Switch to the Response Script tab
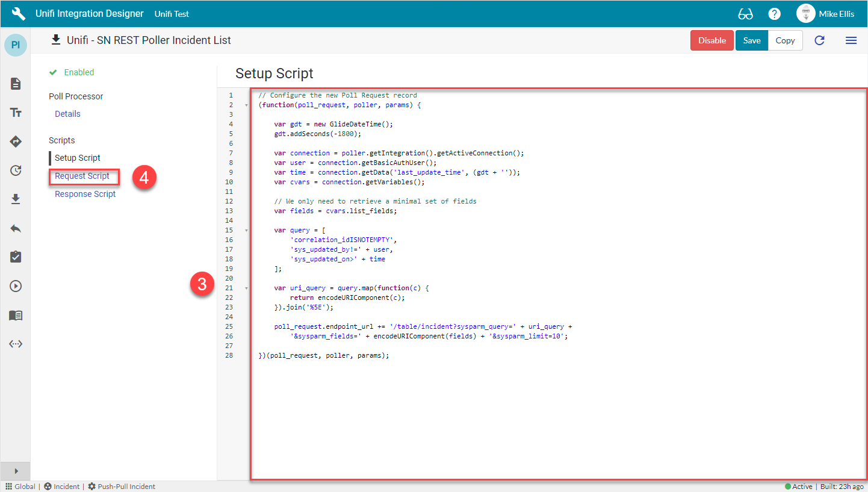Image resolution: width=868 pixels, height=492 pixels. (x=84, y=193)
